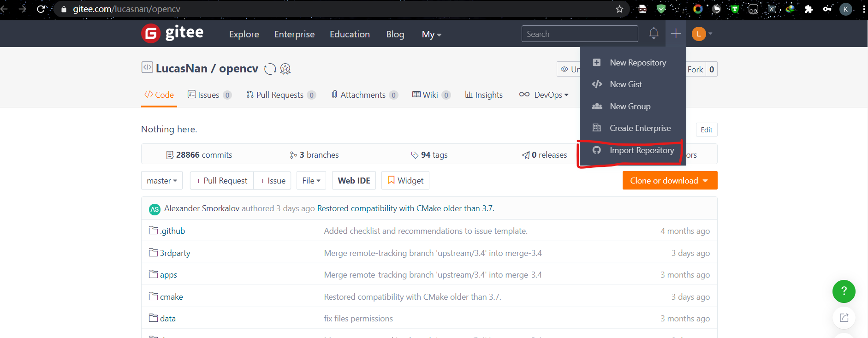Screen dimensions: 868x338
Task: Click the repository sync refresh icon
Action: [x=270, y=69]
